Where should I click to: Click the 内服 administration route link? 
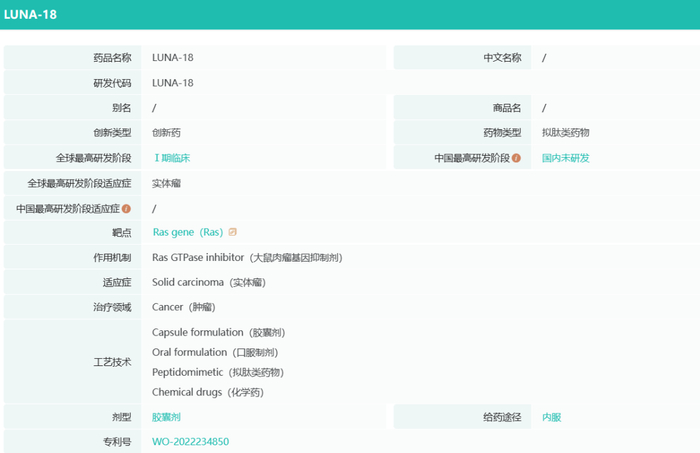551,417
